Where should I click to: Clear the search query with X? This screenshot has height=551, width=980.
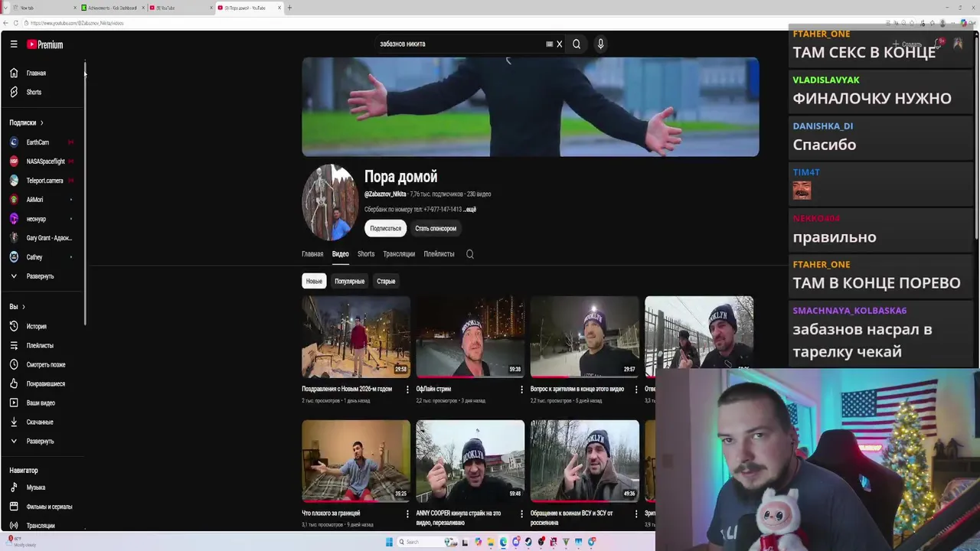point(559,44)
